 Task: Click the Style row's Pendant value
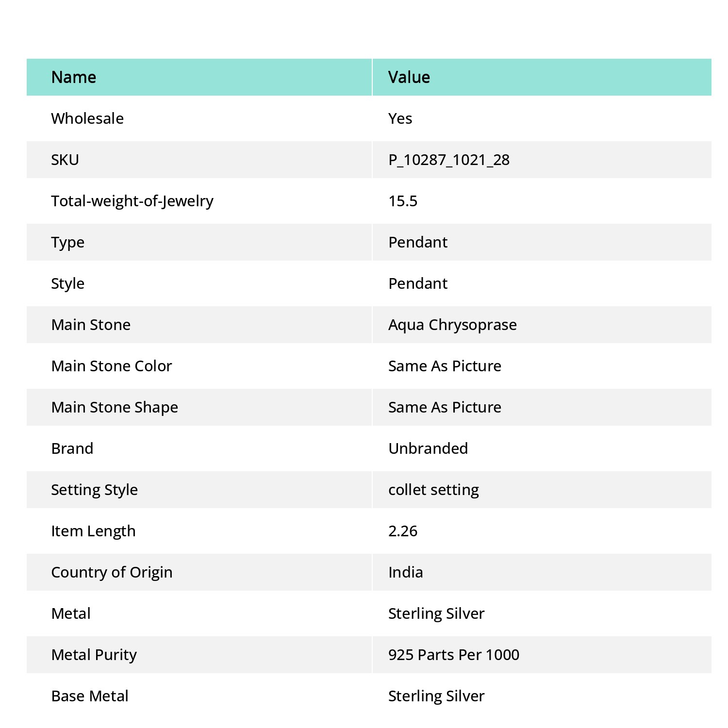(418, 283)
